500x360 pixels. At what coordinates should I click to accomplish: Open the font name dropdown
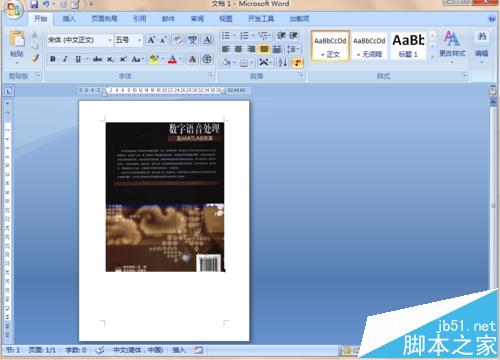(80, 40)
